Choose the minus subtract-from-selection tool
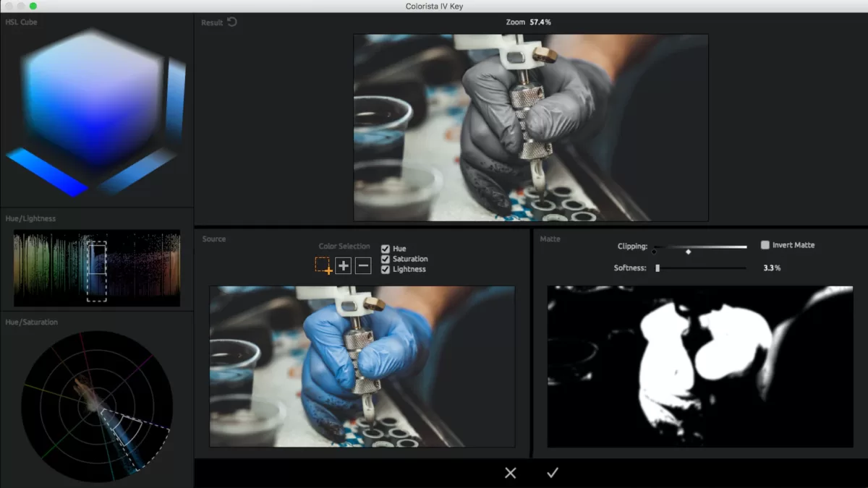This screenshot has width=868, height=488. 363,266
